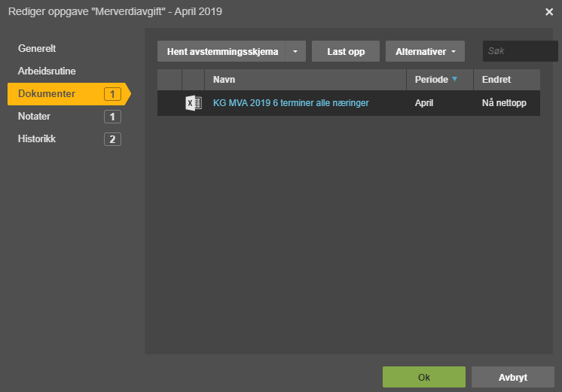
Task: Sort by the Periode column header
Action: click(x=440, y=80)
